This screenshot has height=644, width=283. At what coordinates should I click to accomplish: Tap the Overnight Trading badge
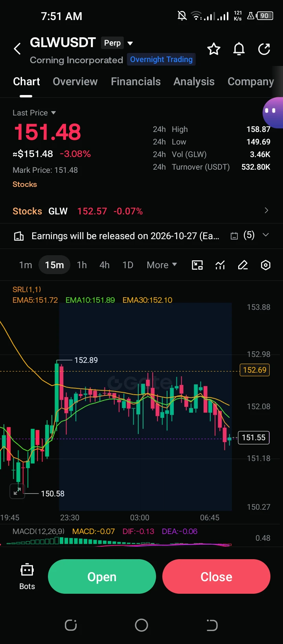pos(161,59)
